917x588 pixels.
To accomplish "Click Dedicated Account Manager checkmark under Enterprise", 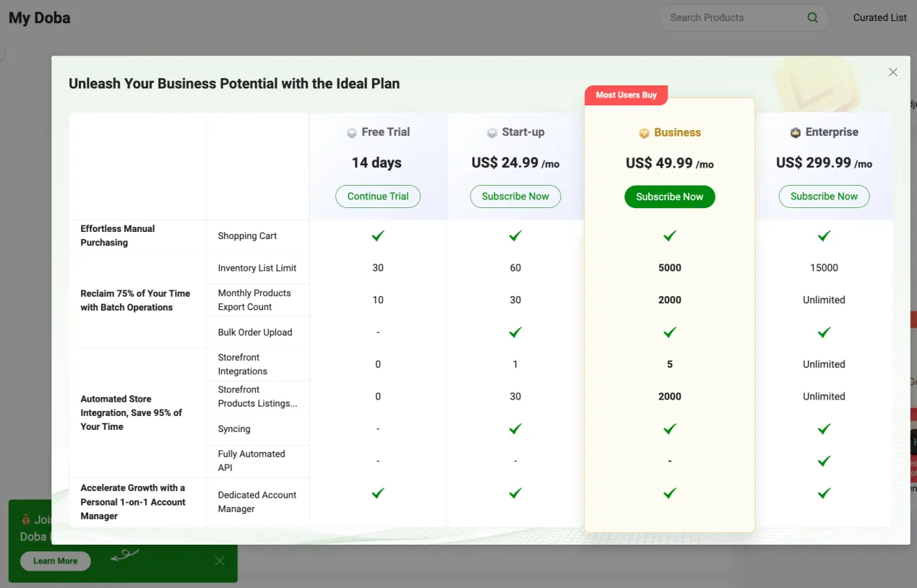I will coord(824,493).
